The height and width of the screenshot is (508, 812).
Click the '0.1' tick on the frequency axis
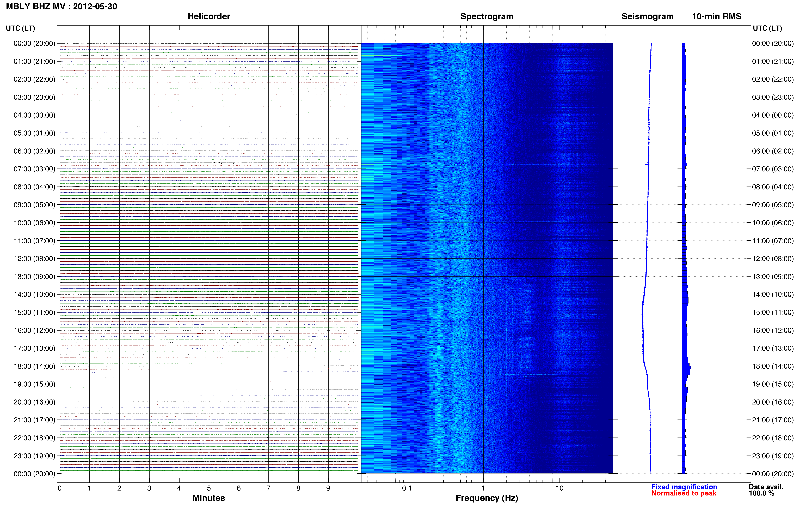tap(407, 488)
